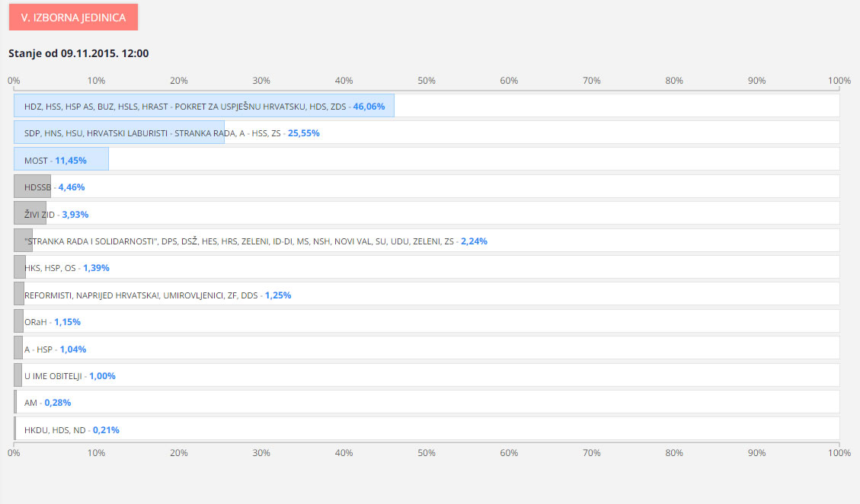Select the U IME OBITELJI 1,00% row
The image size is (860, 504).
click(x=427, y=375)
